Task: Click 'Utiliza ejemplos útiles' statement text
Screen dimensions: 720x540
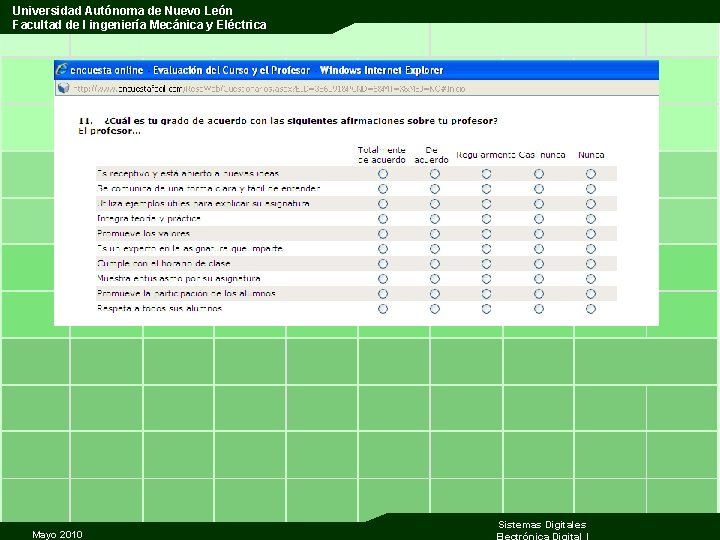Action: tap(203, 203)
